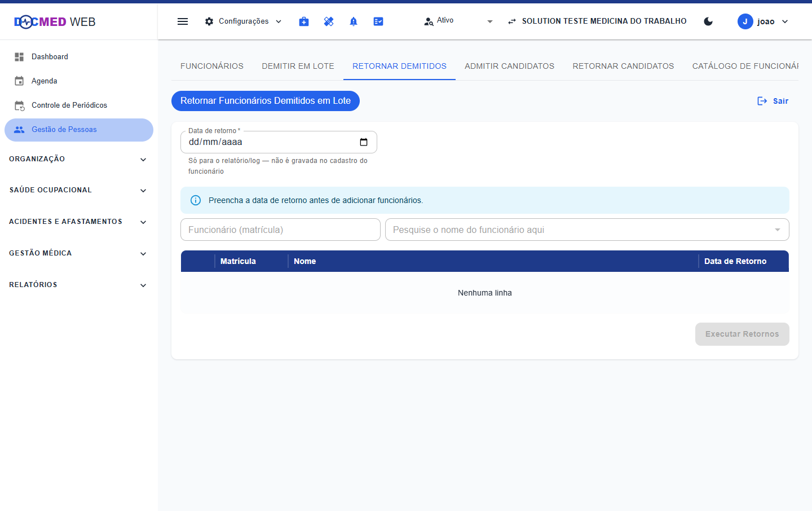
Task: Click the Data de retorno date field
Action: click(279, 142)
